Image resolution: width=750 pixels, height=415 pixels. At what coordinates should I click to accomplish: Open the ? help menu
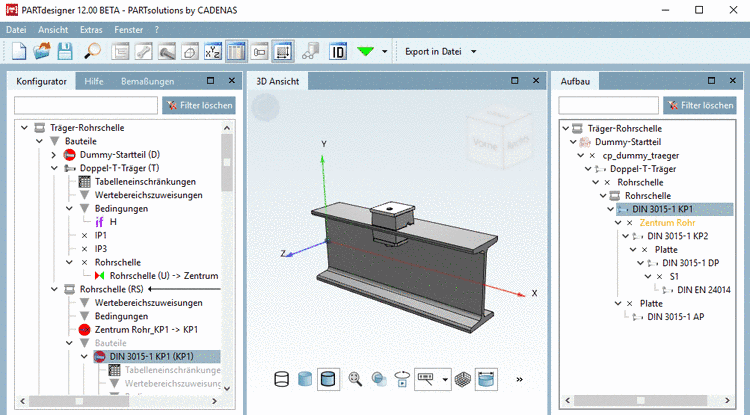156,30
